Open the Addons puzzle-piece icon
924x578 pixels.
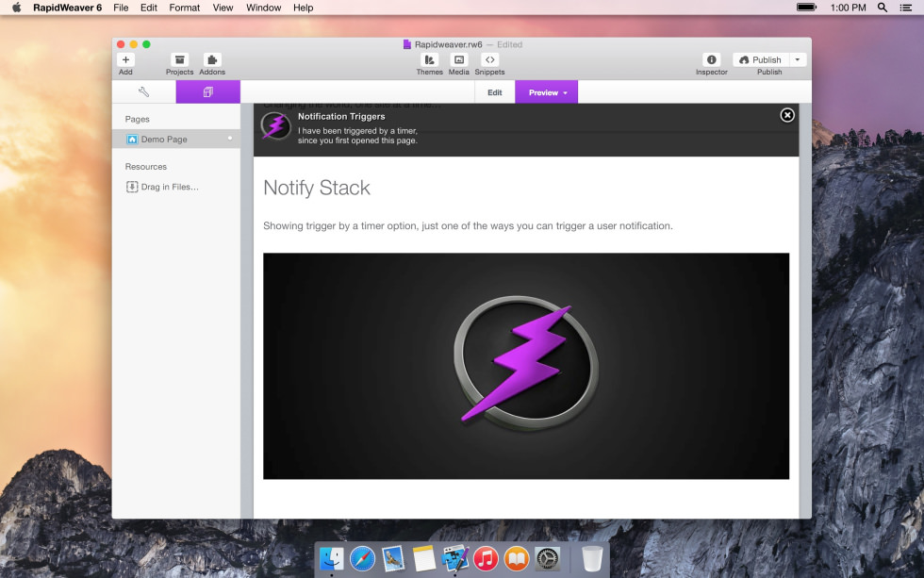coord(212,59)
